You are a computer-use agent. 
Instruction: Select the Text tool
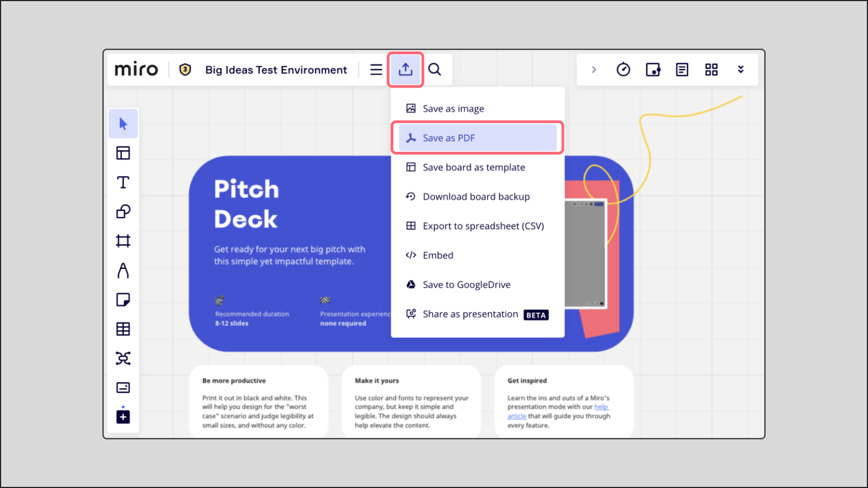click(x=123, y=182)
